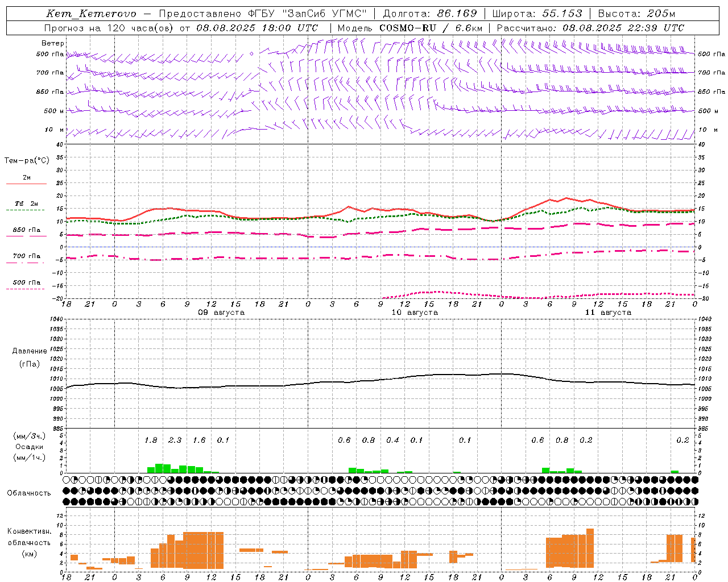Click the (мм/1ч.) units label
The height and width of the screenshot is (582, 728).
click(30, 458)
